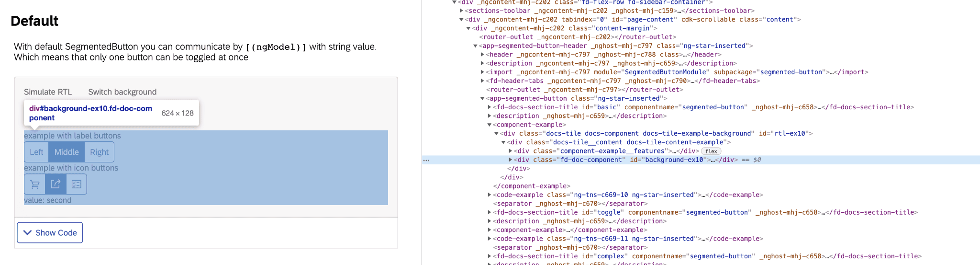Image resolution: width=980 pixels, height=265 pixels.
Task: Select the fd-docs-section-title toggle row
Action: tap(694, 212)
